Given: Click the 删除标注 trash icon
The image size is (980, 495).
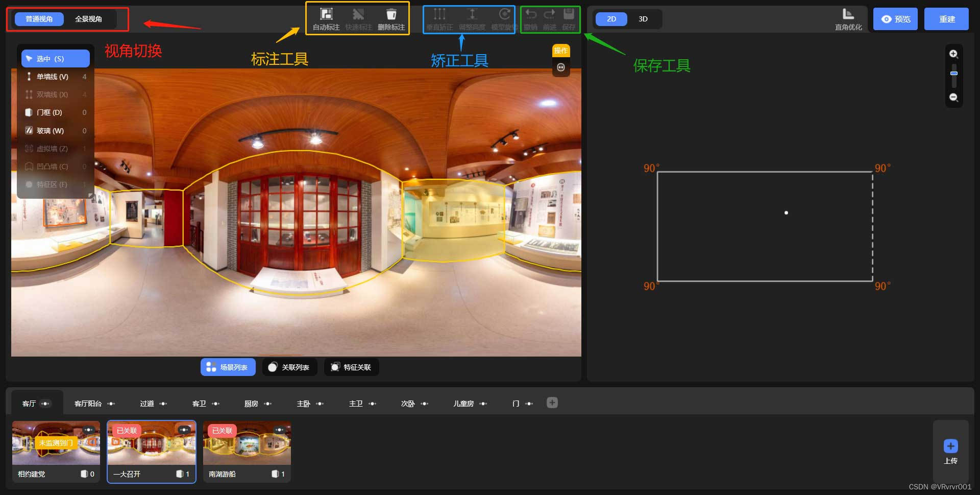Looking at the screenshot, I should tap(391, 14).
